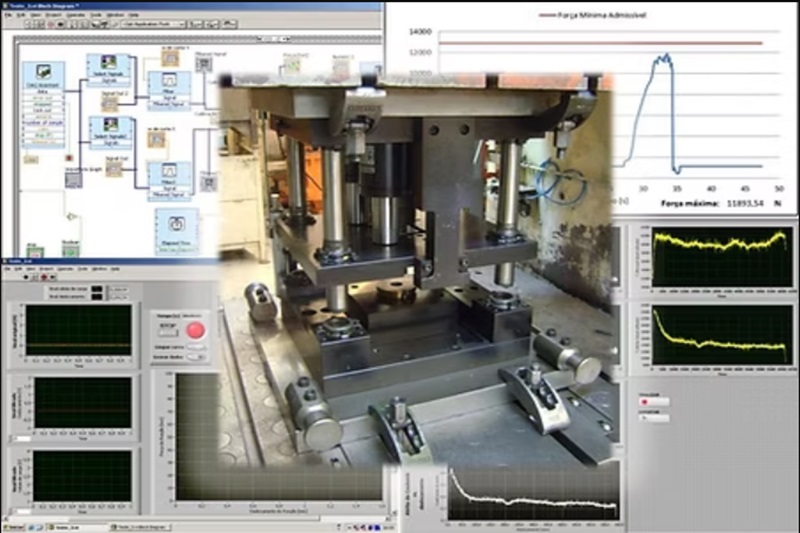
Task: Click Run arrow in front panel toolbar
Action: 26,277
